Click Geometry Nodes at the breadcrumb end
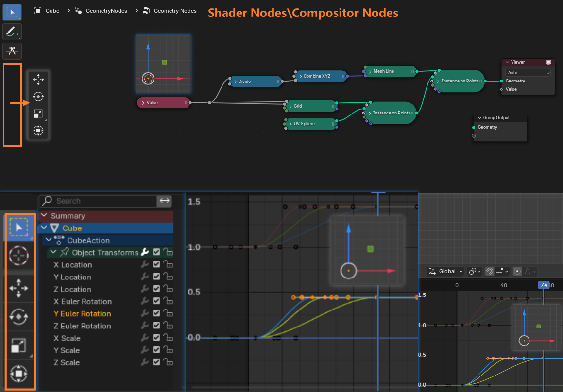Viewport: 563px width, 392px height. coord(175,11)
